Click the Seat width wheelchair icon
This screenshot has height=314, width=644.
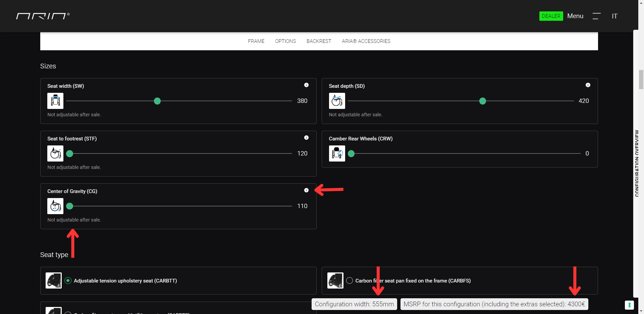(55, 101)
